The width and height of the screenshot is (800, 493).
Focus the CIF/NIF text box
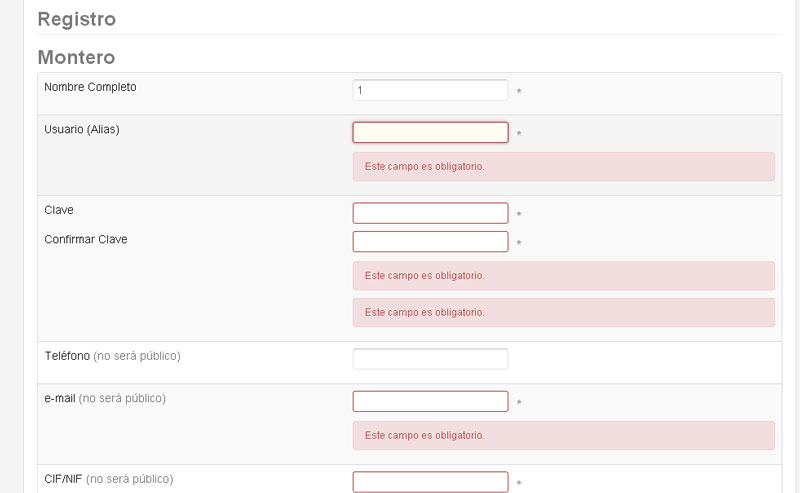pos(430,482)
